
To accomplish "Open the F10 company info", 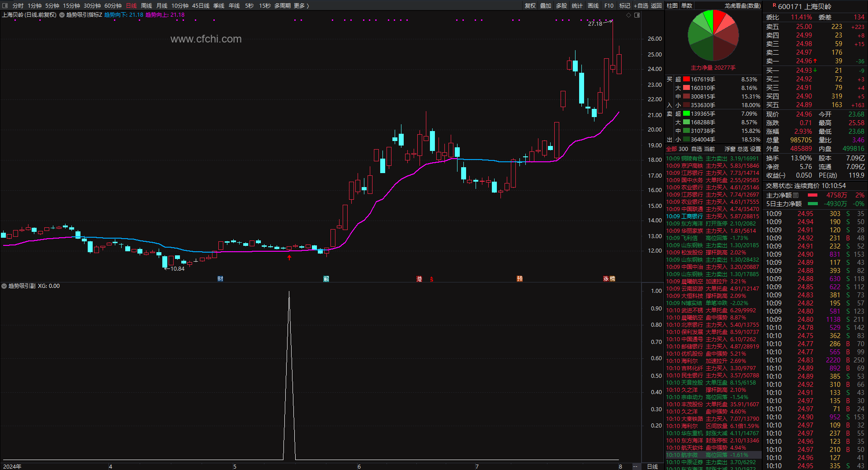I will click(609, 6).
